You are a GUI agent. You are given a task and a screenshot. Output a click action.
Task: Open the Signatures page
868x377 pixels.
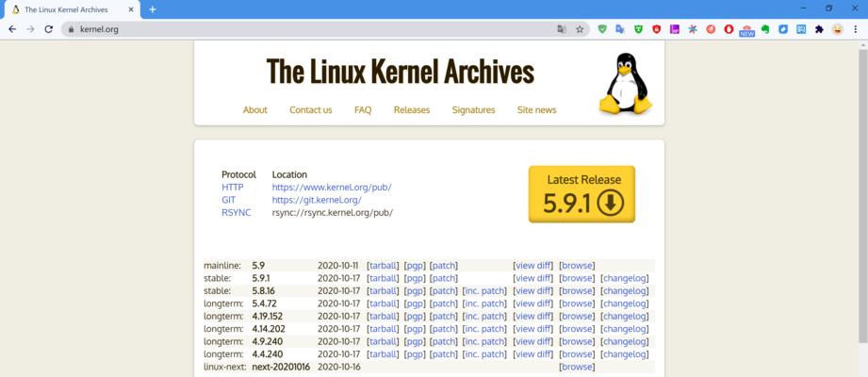tap(473, 109)
